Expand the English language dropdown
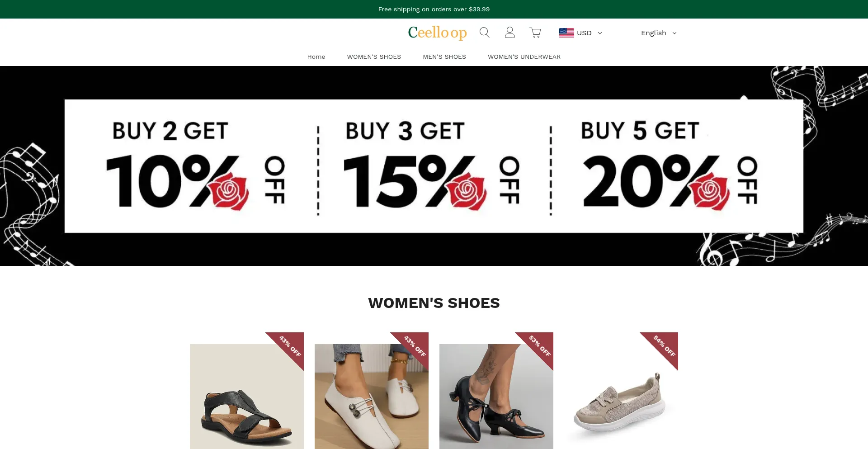Viewport: 868px width, 449px height. coord(658,33)
